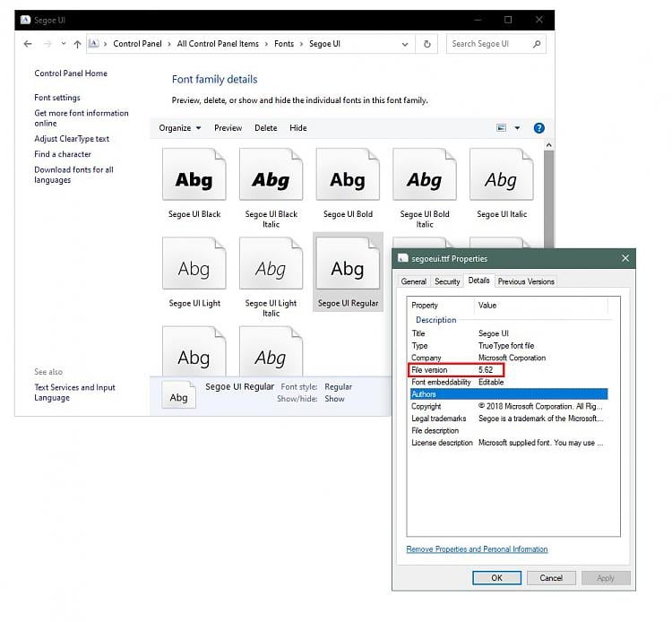672x622 pixels.
Task: Click Get more font information online
Action: [82, 118]
